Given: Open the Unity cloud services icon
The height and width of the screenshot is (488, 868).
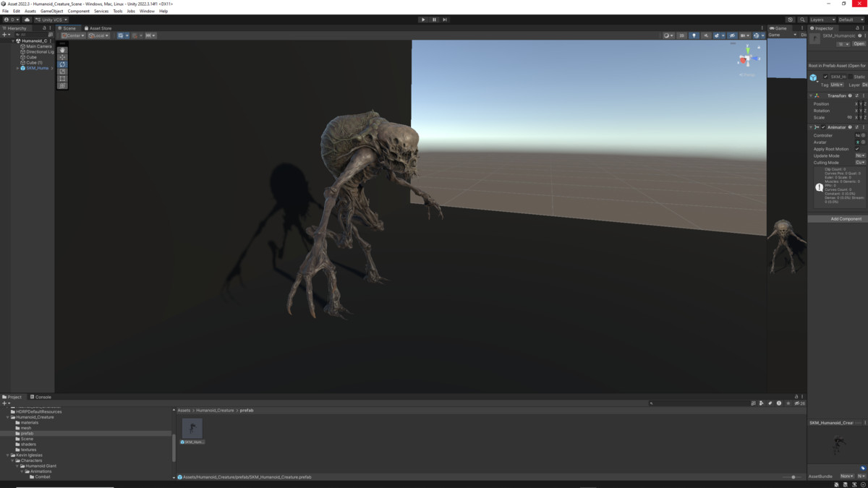Looking at the screenshot, I should 27,20.
